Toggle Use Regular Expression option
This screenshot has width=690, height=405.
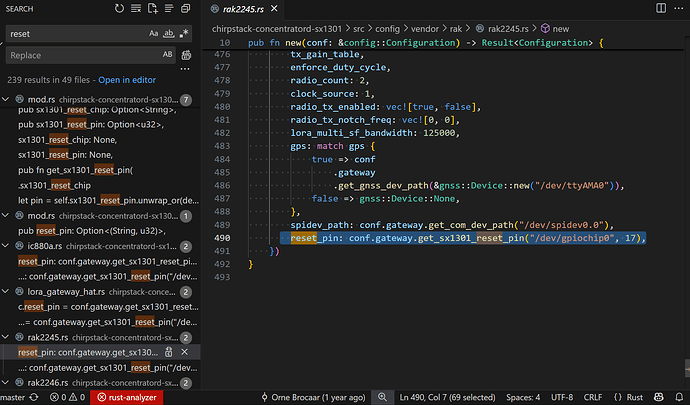coord(184,33)
